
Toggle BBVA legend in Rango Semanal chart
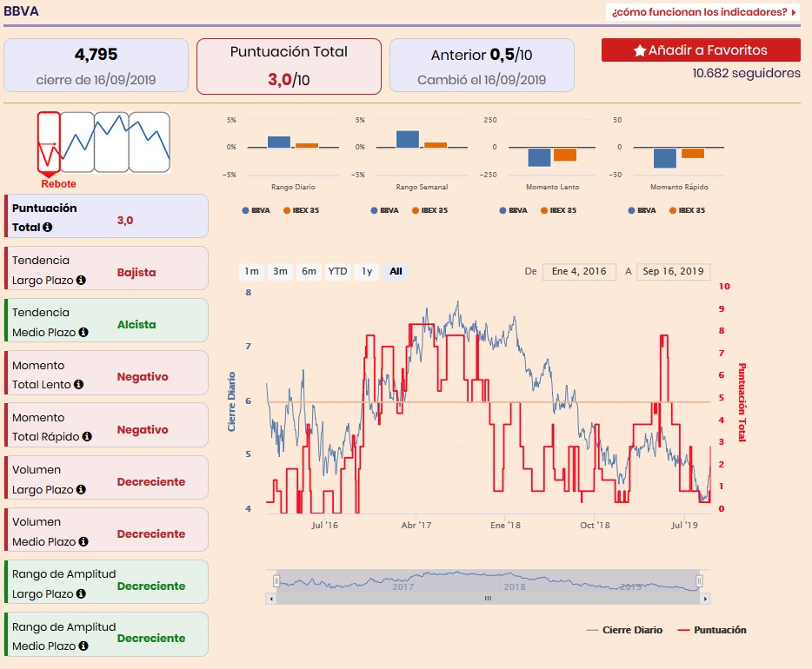pyautogui.click(x=385, y=210)
